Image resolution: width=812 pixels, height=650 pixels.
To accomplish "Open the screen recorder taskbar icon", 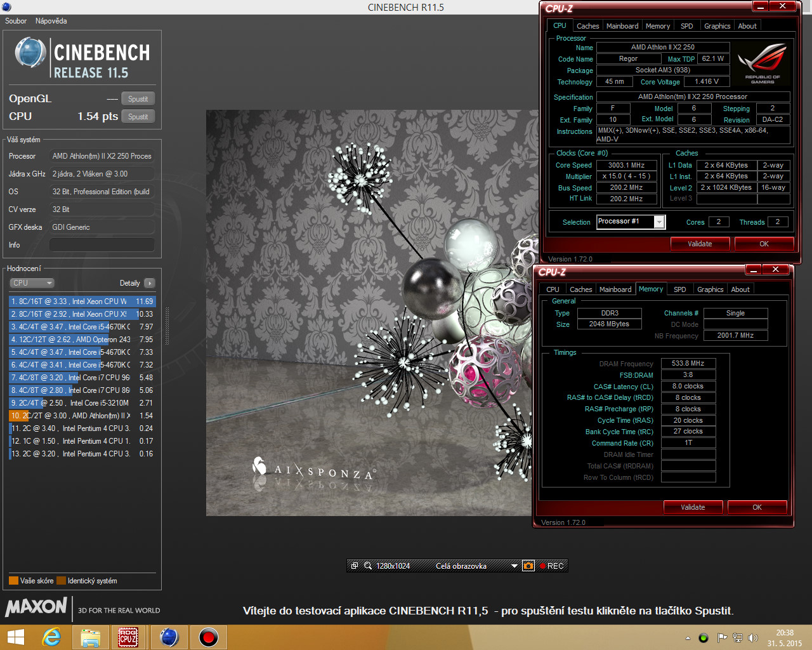I will pyautogui.click(x=208, y=637).
